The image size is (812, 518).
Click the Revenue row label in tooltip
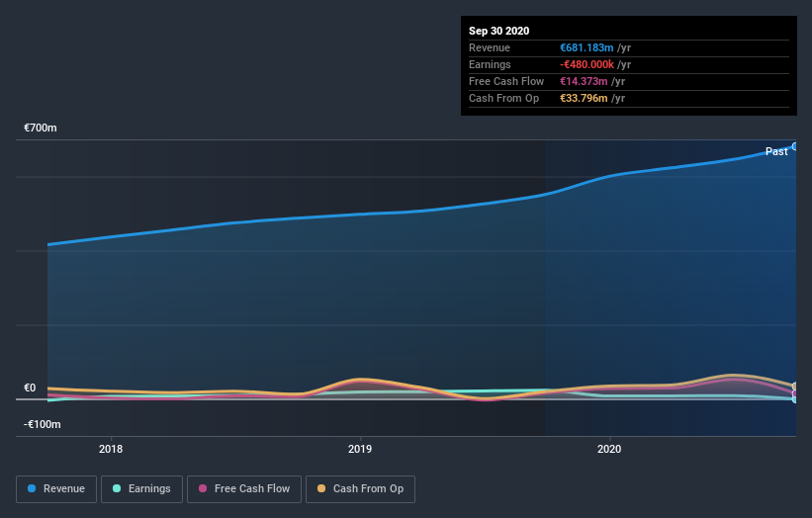click(x=490, y=47)
